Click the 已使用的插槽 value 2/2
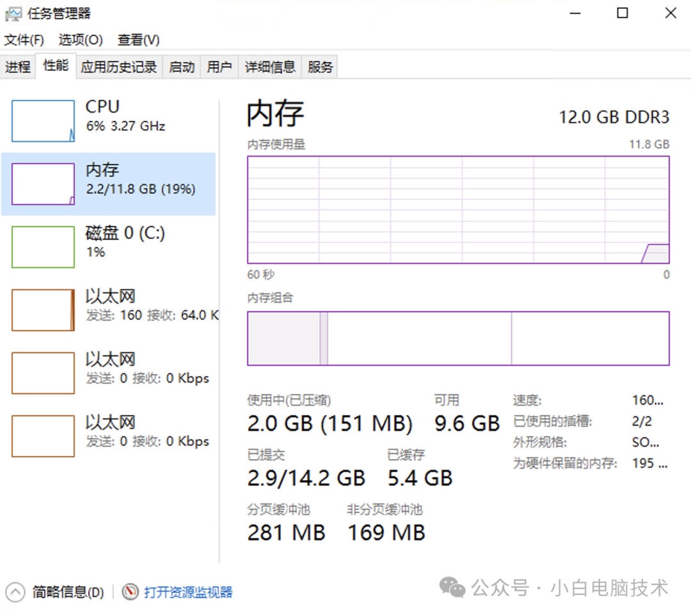This screenshot has width=691, height=616. [642, 422]
